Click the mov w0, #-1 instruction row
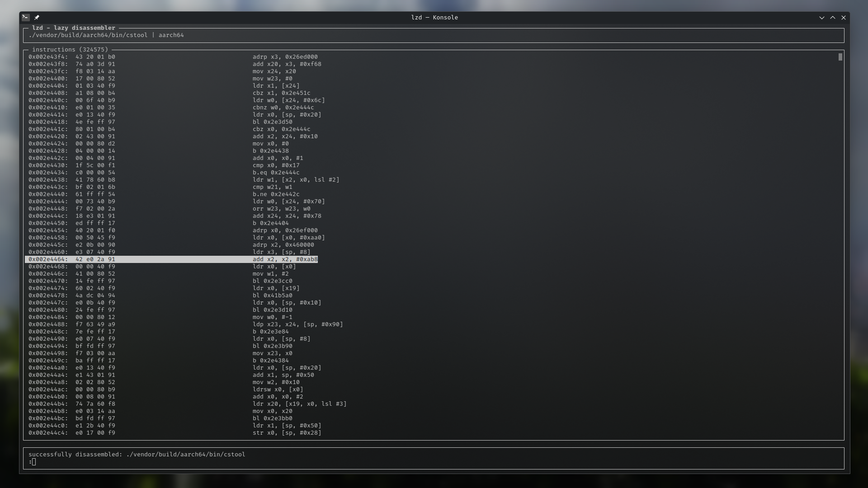868x488 pixels. 272,317
